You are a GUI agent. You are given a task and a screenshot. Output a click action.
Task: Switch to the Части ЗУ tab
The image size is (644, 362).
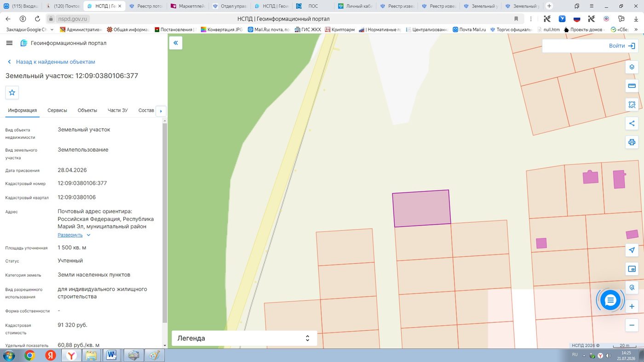(x=118, y=110)
